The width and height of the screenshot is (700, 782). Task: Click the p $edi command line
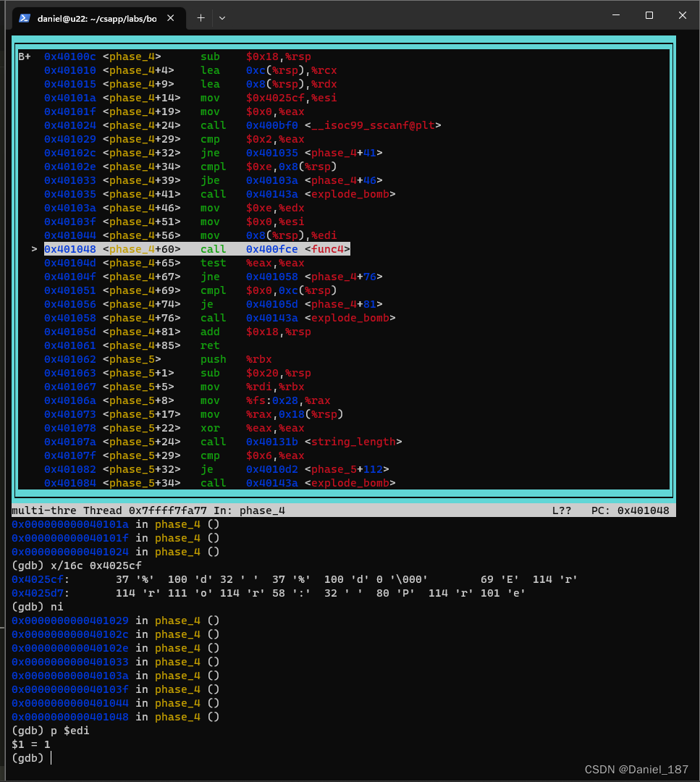[x=69, y=731]
